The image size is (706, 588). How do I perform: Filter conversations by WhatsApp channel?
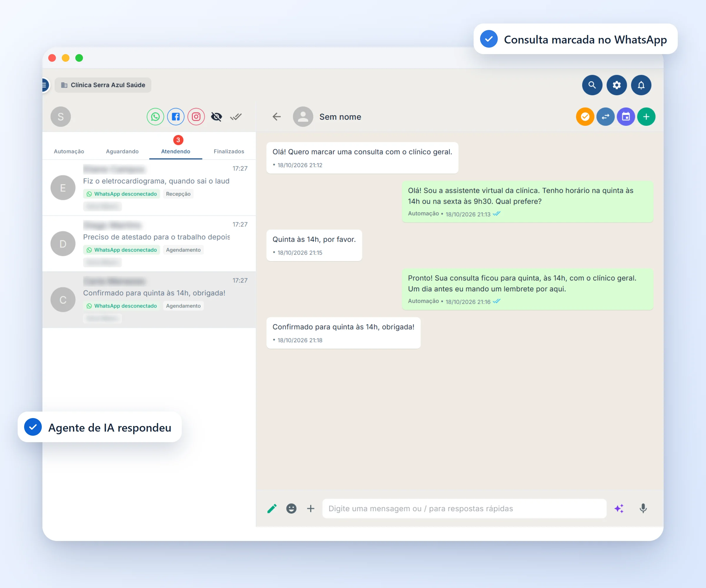click(x=155, y=117)
